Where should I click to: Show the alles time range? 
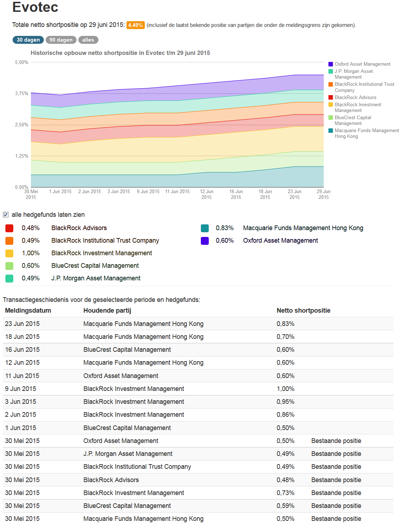coord(88,40)
